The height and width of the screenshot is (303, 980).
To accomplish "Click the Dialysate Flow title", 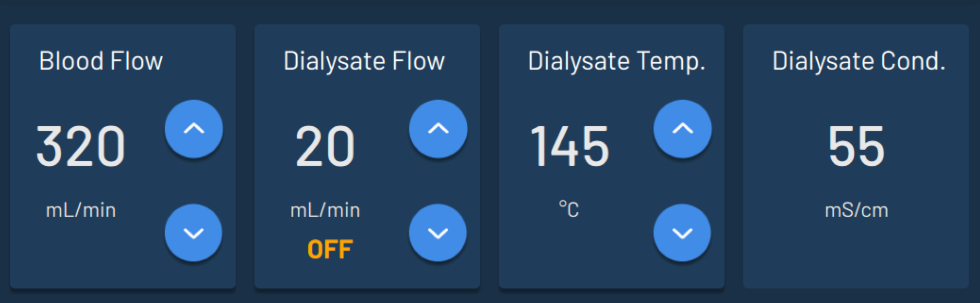I will coord(364,61).
